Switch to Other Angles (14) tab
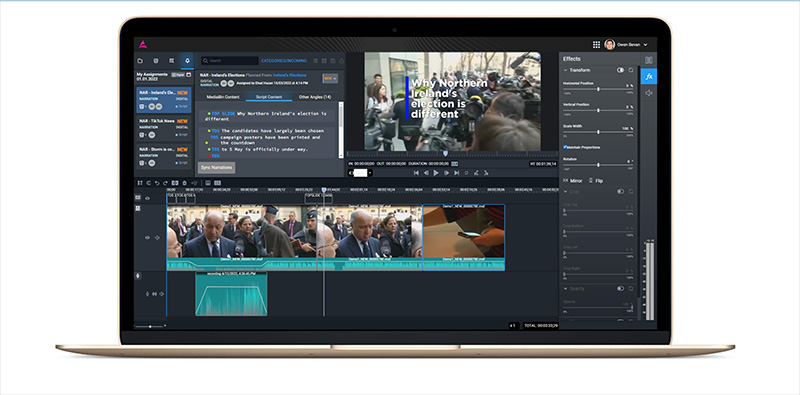This screenshot has height=395, width=800. [x=315, y=96]
